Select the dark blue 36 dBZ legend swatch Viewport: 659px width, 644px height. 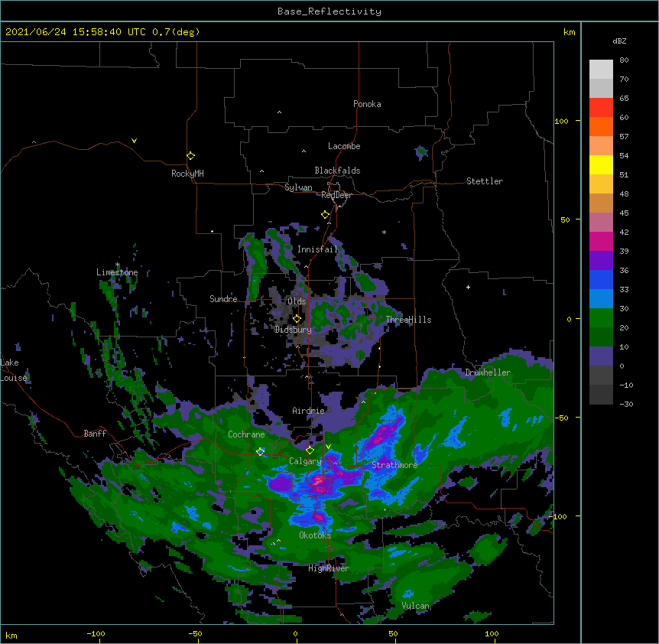(601, 279)
